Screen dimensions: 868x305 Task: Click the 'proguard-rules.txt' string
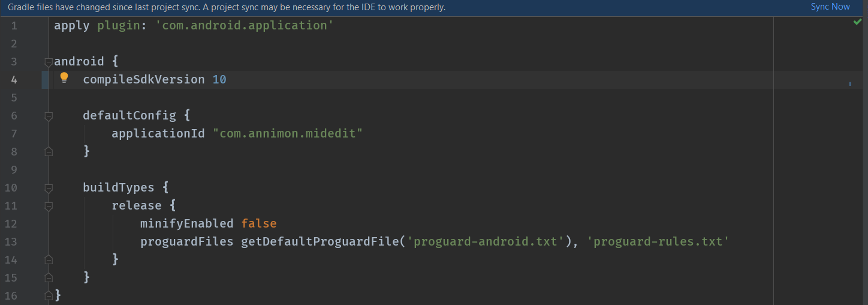point(658,241)
